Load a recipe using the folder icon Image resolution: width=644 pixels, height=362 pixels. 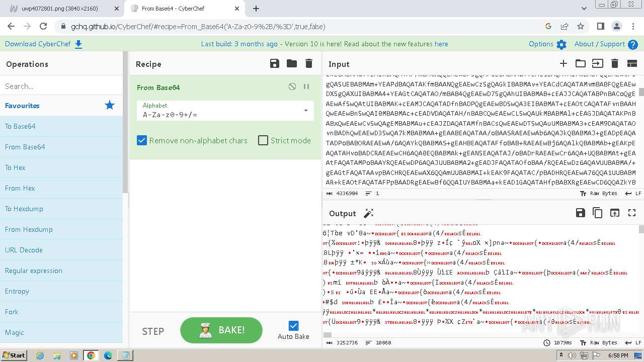[x=292, y=63]
